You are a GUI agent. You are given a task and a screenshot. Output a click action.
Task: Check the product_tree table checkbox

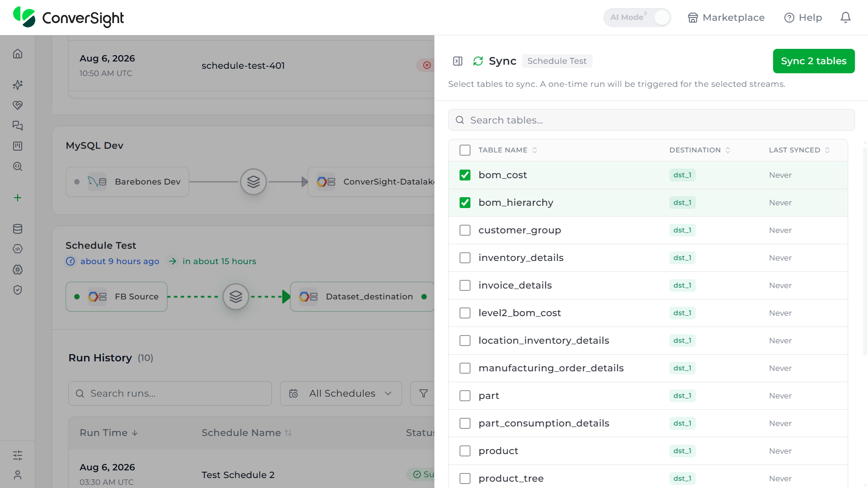[x=465, y=479]
